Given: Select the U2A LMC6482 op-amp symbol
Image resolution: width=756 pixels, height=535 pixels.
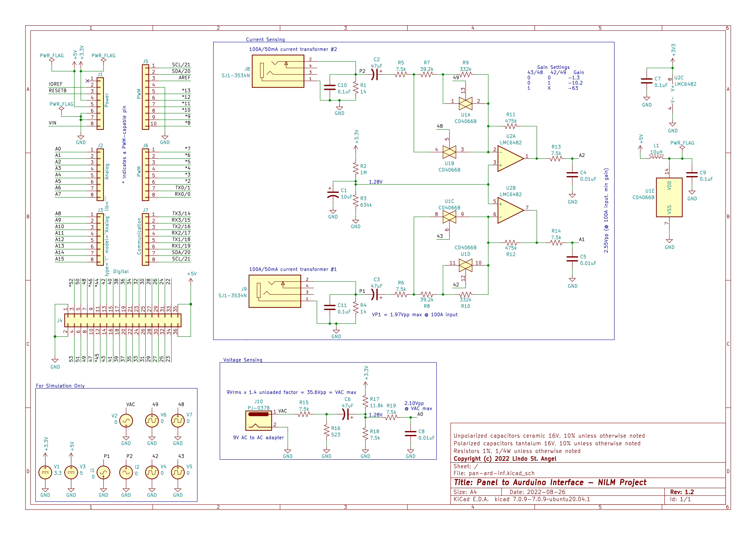Looking at the screenshot, I should (x=510, y=159).
